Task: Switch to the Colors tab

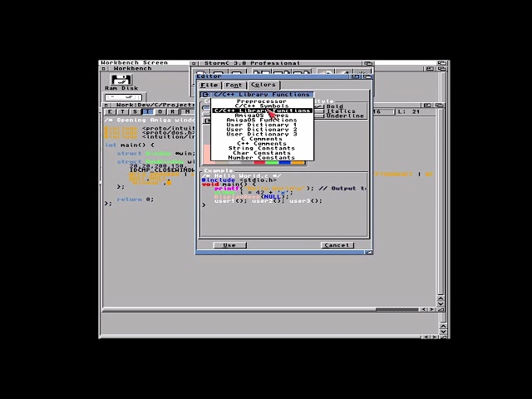Action: [x=264, y=85]
